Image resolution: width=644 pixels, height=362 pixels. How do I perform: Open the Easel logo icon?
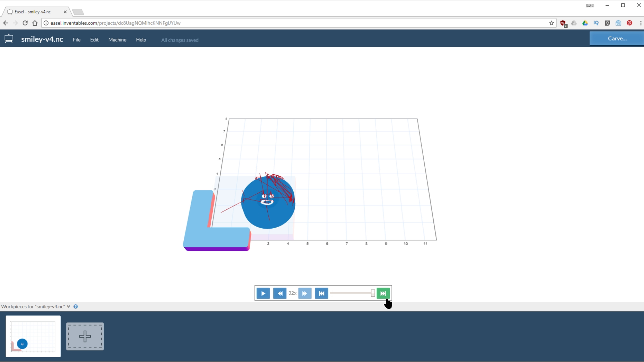[x=9, y=38]
